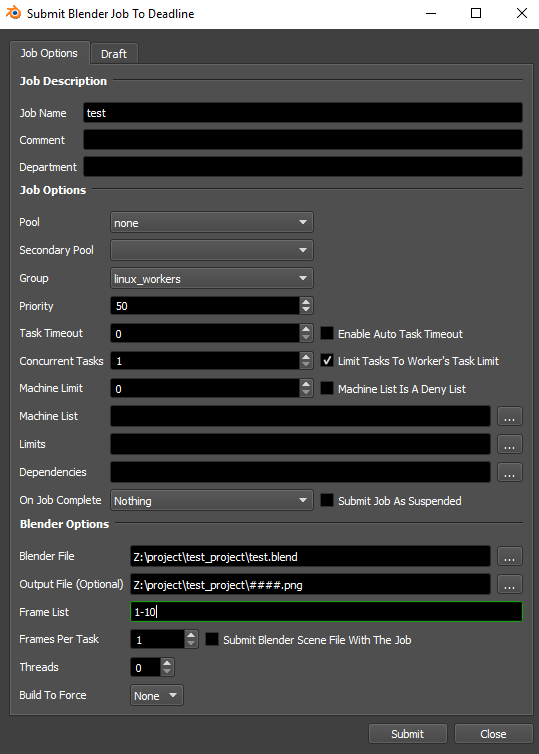Viewport: 539px width, 754px height.
Task: Increase Frames Per Task with up arrow
Action: click(191, 635)
